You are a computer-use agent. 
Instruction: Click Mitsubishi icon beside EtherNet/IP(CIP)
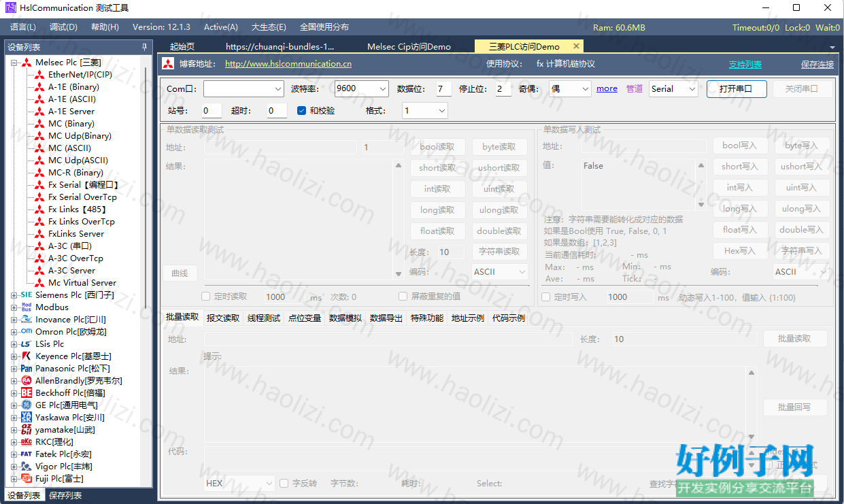(x=39, y=75)
